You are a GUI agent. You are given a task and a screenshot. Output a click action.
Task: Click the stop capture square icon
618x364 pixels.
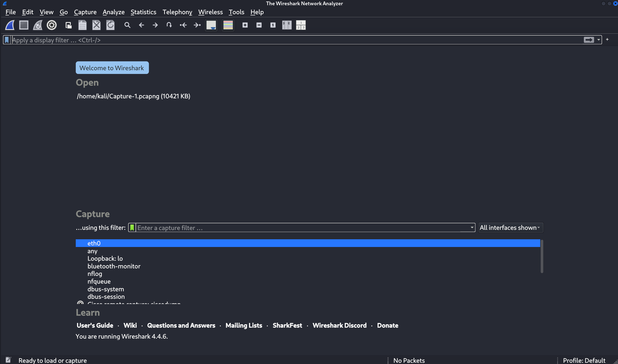click(x=24, y=25)
